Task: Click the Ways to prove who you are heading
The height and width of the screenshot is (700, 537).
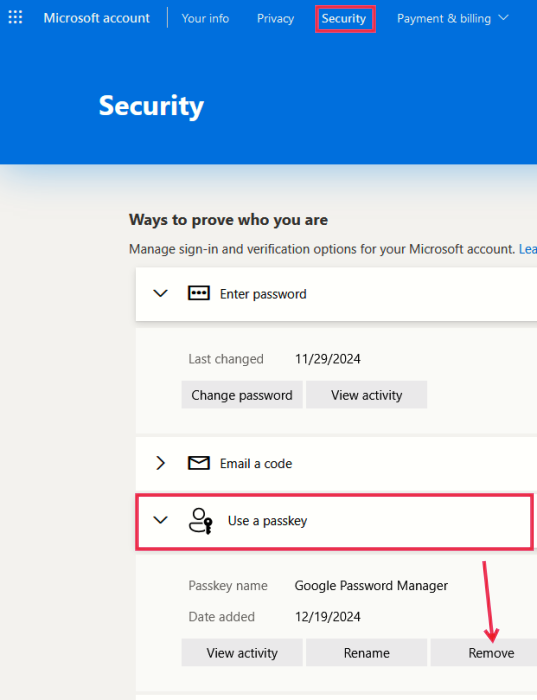Action: 229,220
